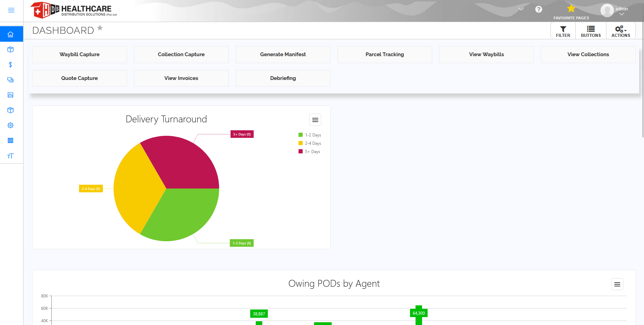Open Parcel Tracking
644x325 pixels.
(x=384, y=54)
